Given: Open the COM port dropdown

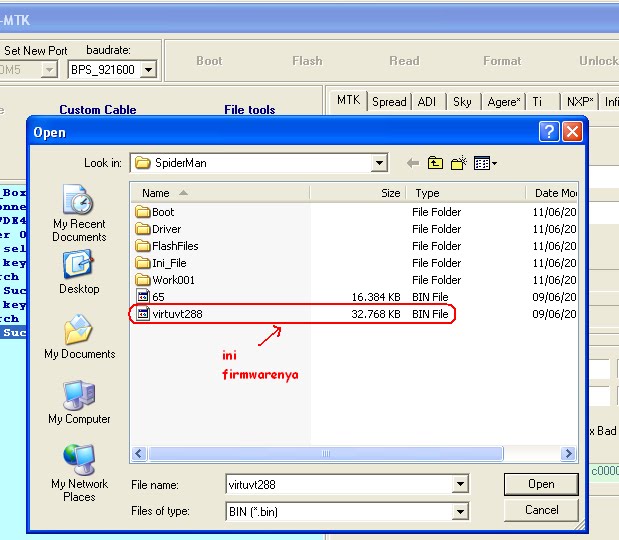Looking at the screenshot, I should pyautogui.click(x=49, y=70).
